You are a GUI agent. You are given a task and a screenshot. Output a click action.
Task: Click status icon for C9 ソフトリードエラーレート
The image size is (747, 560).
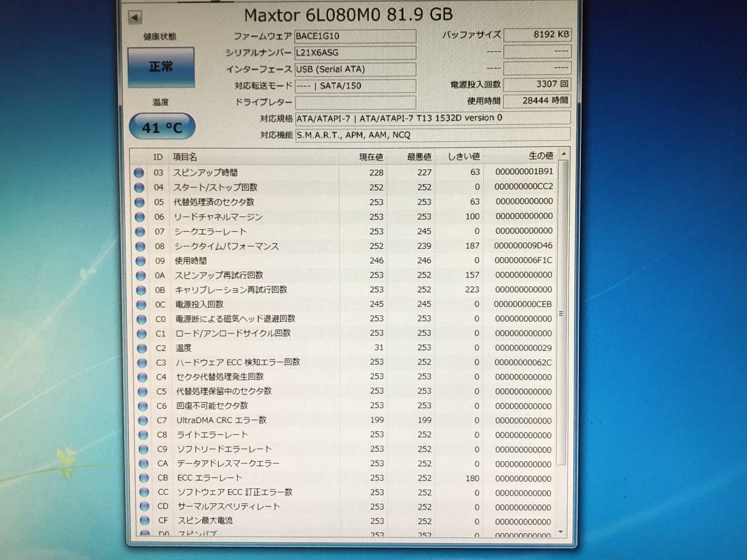point(144,450)
